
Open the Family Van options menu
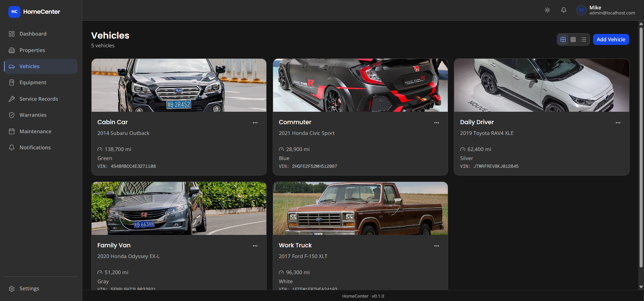(x=255, y=246)
